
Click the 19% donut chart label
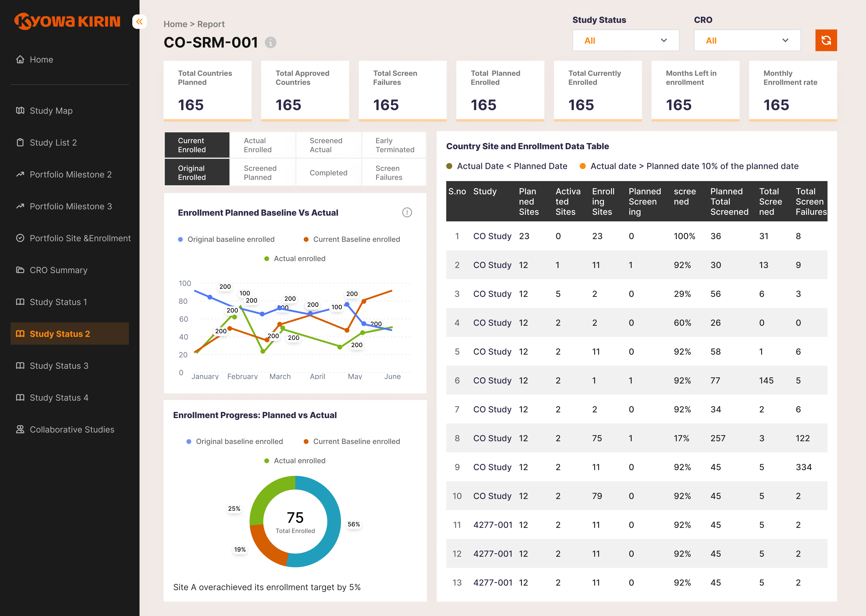240,550
